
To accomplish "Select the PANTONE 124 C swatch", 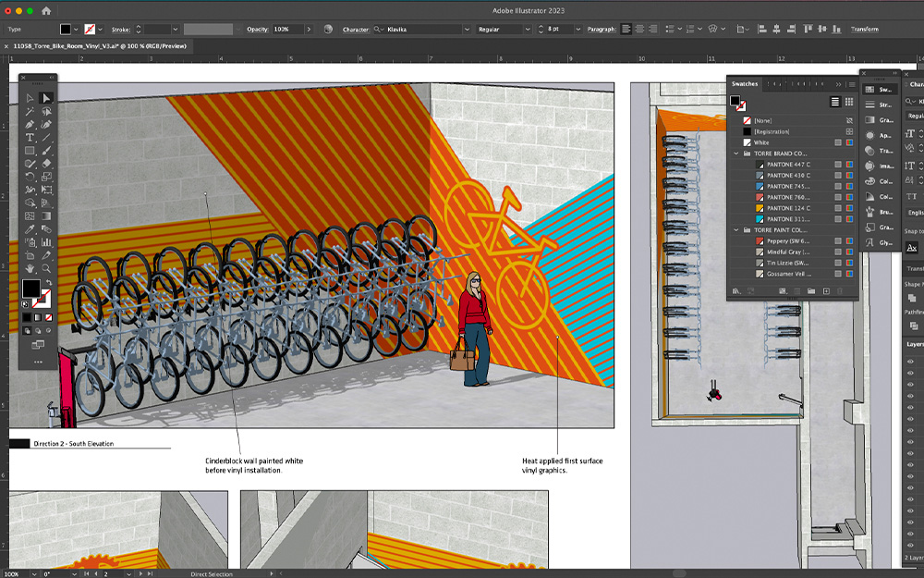I will 788,208.
